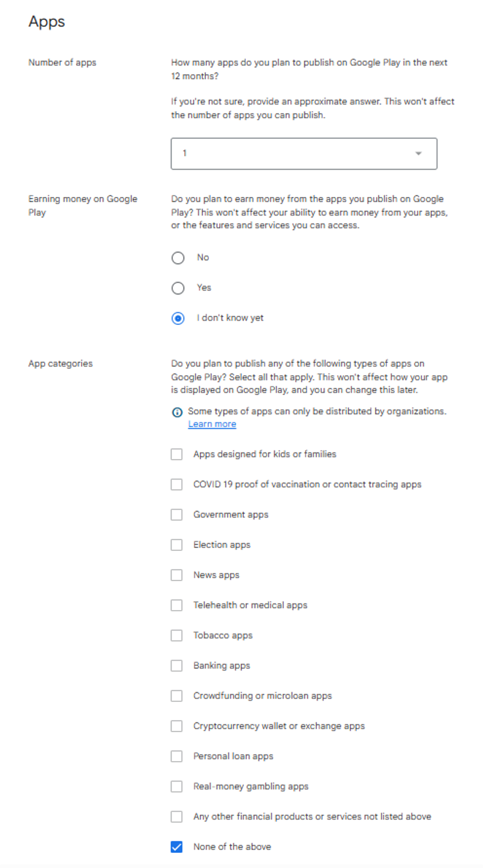Check Crowdfunding or microloan apps
Viewport: 483px width, 868px height.
point(176,695)
